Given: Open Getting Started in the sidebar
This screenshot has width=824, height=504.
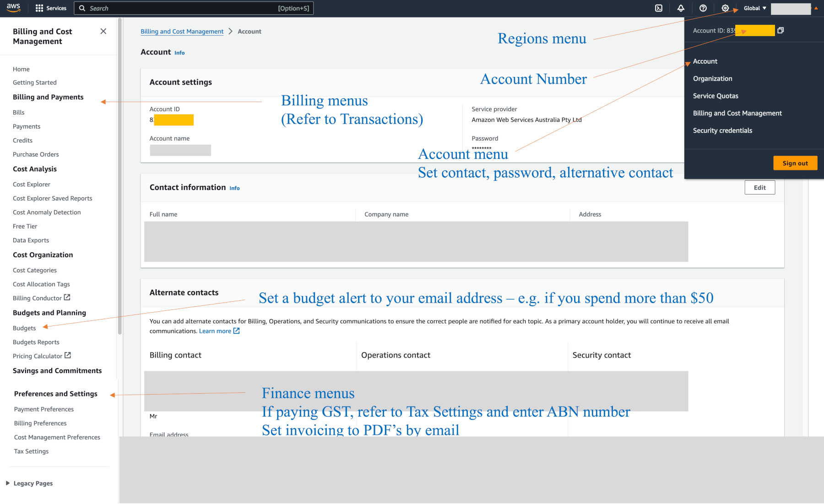Looking at the screenshot, I should pos(35,82).
